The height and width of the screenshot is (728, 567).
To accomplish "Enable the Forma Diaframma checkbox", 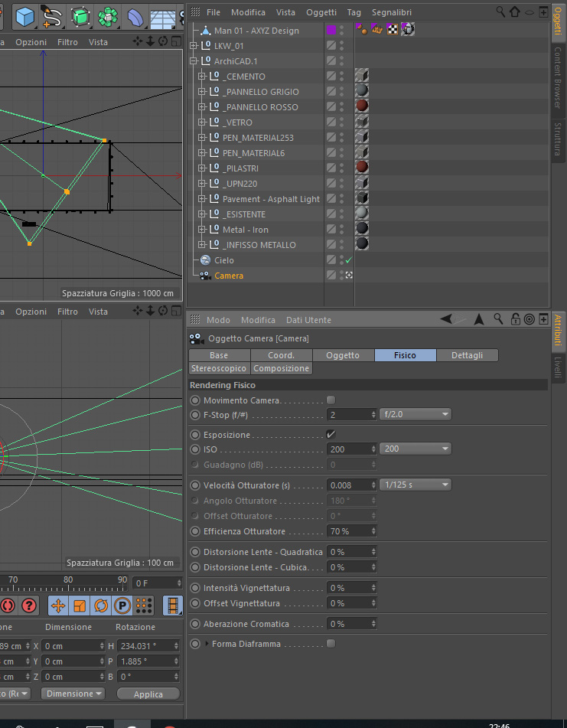I will tap(331, 644).
